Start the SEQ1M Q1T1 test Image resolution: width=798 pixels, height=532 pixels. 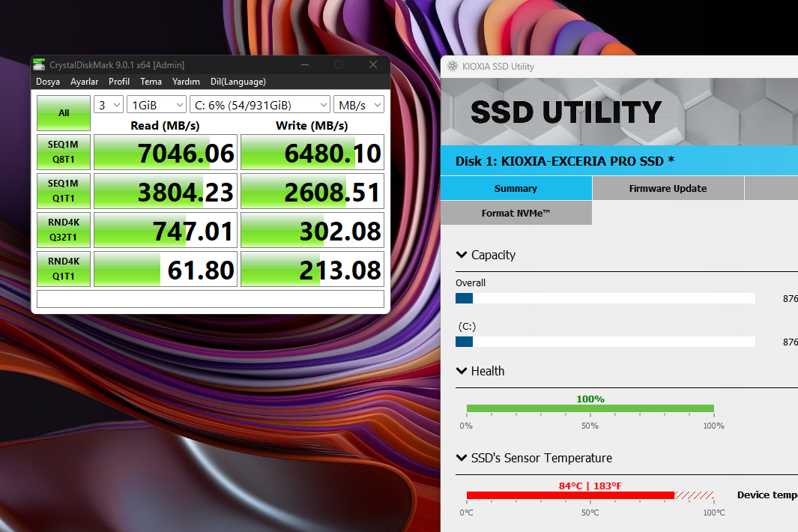point(64,191)
